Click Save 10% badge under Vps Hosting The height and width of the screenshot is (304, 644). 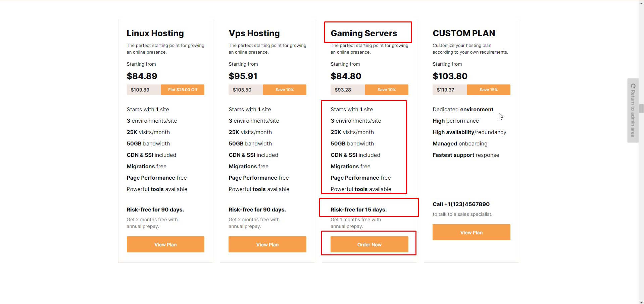(x=285, y=90)
